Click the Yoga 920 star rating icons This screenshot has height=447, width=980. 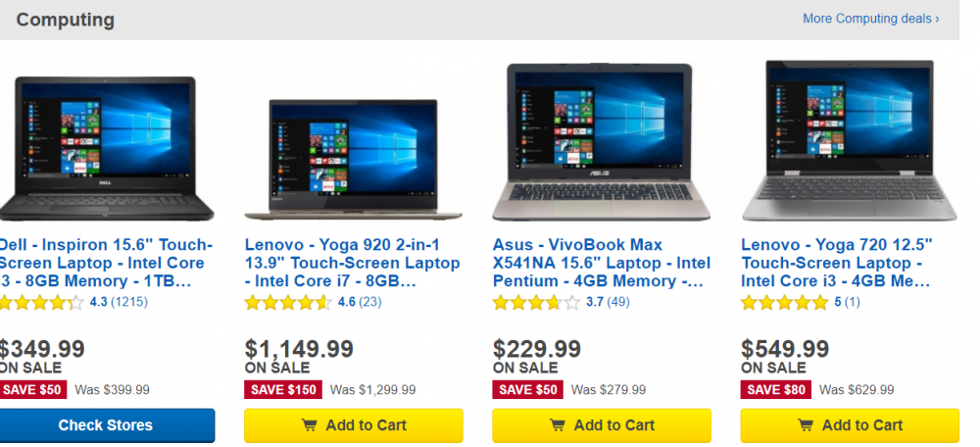(x=288, y=303)
